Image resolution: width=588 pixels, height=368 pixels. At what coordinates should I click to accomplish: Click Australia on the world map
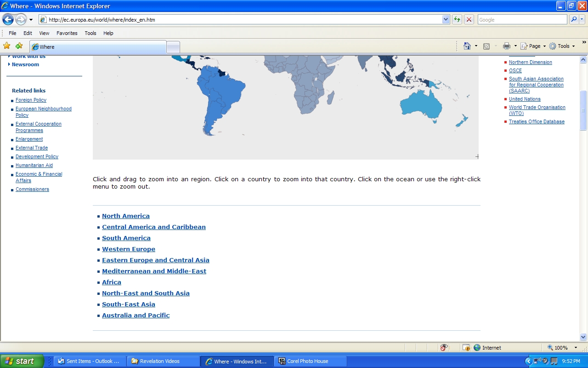420,106
